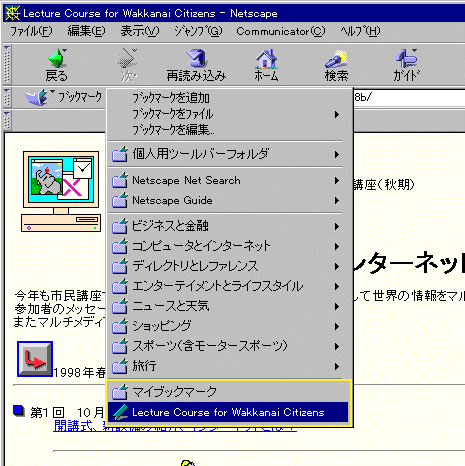
Task: Click the Reload (再読み込み) icon
Action: click(196, 59)
